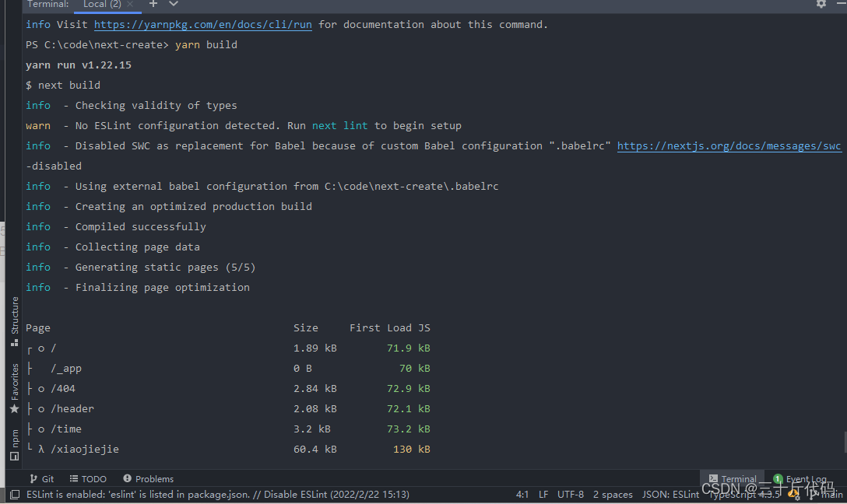Open the TODO tool window
847x504 pixels.
point(88,478)
